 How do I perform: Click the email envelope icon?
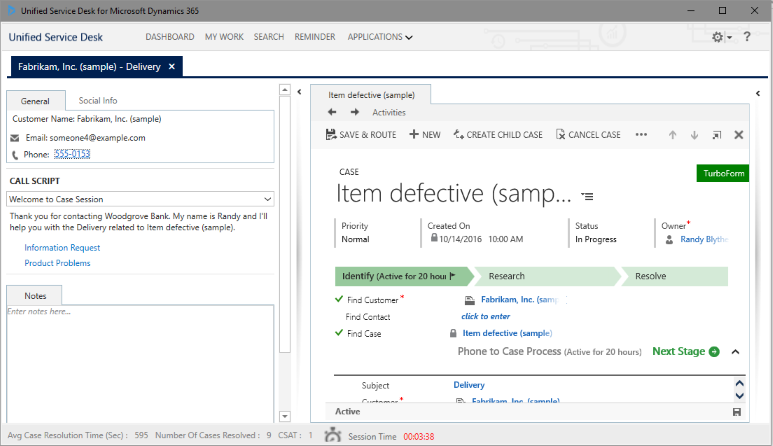click(15, 138)
